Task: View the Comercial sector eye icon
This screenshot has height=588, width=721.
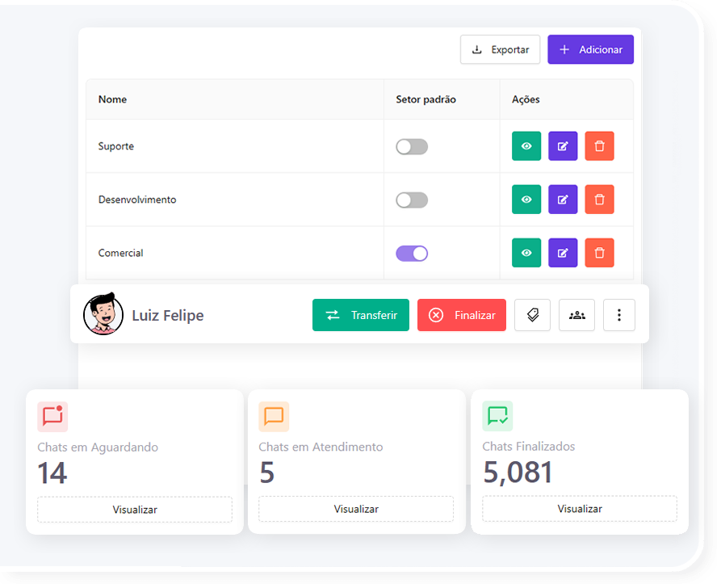Action: point(526,253)
